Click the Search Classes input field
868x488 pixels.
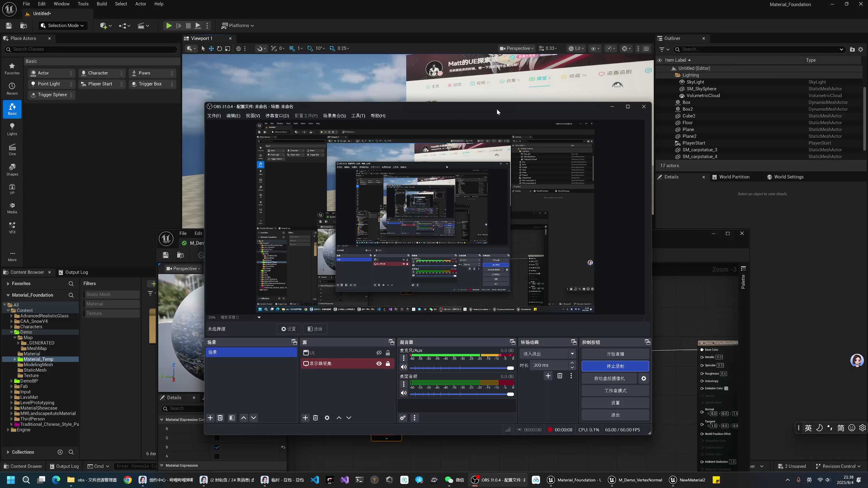coord(91,49)
